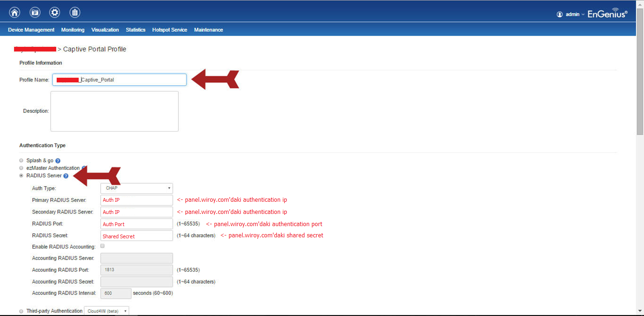Open the Device Management menu

[x=31, y=30]
